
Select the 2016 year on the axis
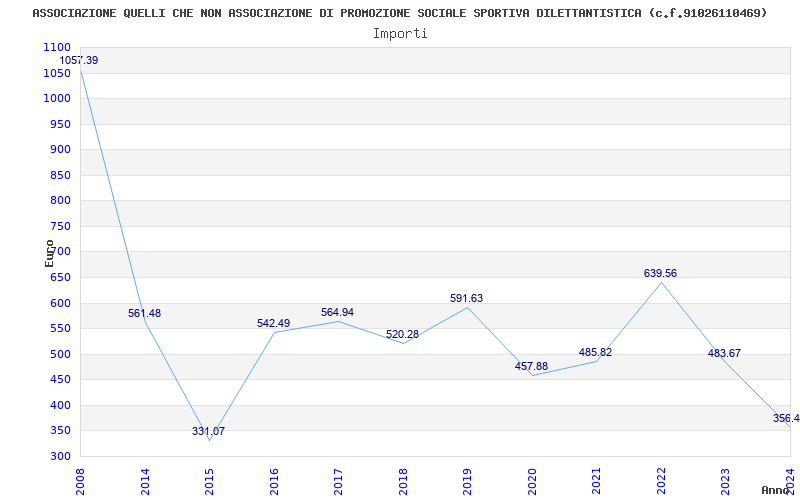click(x=274, y=482)
